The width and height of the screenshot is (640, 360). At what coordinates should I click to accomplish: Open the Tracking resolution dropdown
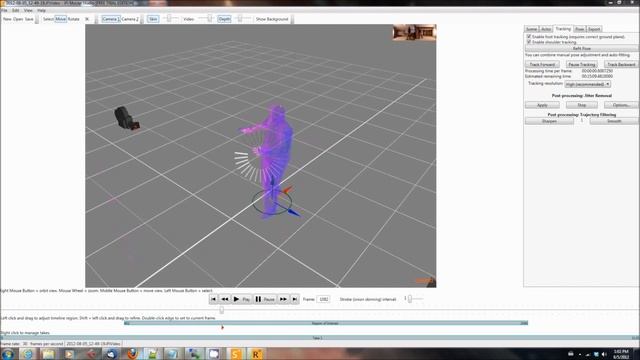pyautogui.click(x=587, y=84)
